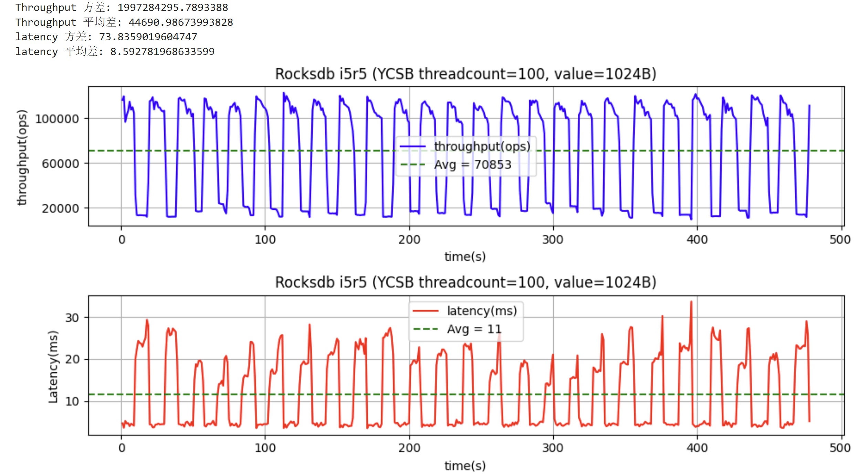The image size is (868, 476).
Task: Select the Throughput 方差 output line
Action: click(x=122, y=7)
